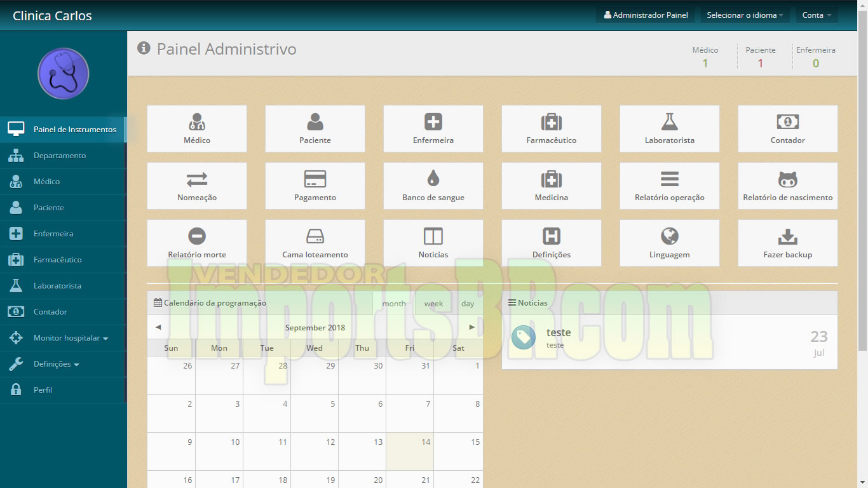Click the 23 Jul news date

click(819, 343)
